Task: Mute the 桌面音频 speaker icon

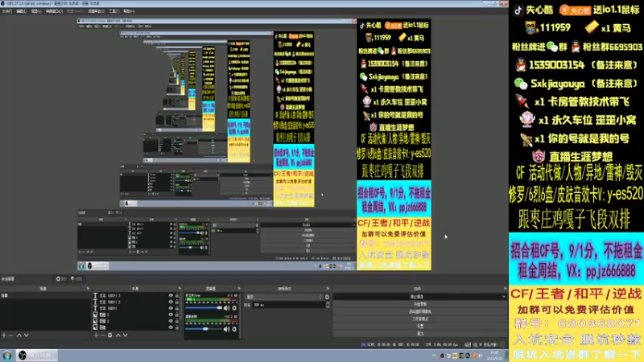Action: click(226, 329)
